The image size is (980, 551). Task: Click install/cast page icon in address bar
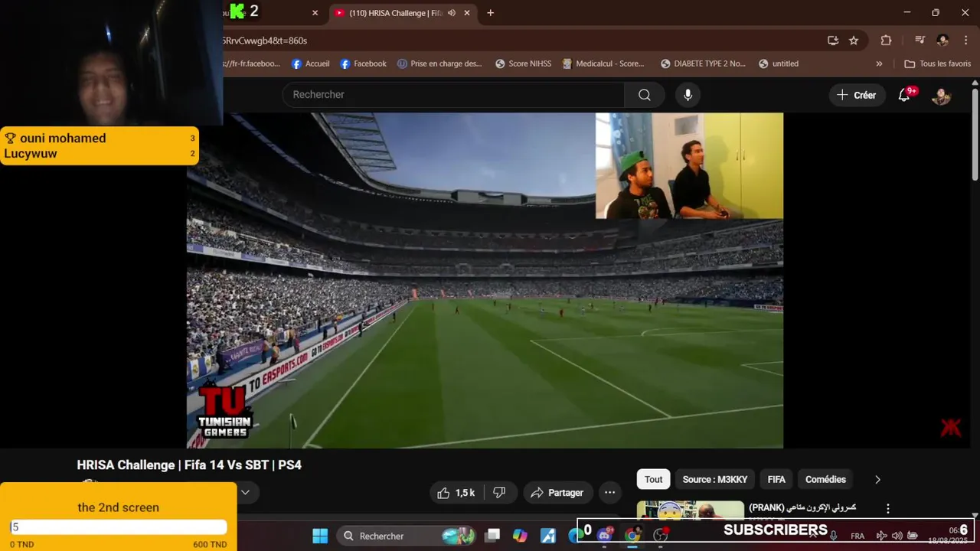(833, 41)
